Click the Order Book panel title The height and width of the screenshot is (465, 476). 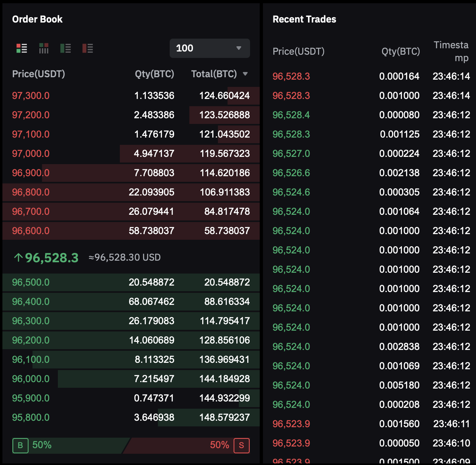(x=37, y=19)
